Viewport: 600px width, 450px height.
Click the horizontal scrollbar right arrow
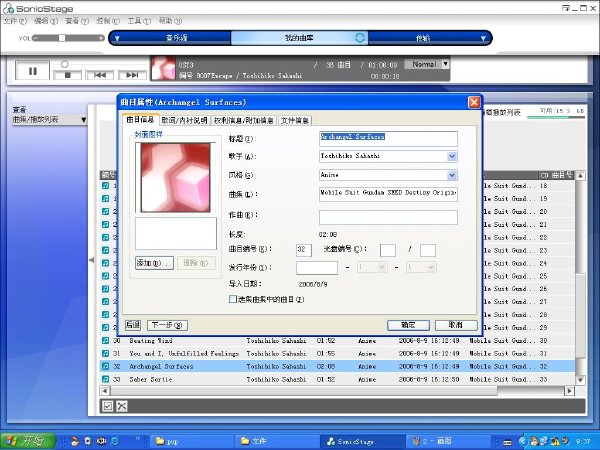[569, 391]
